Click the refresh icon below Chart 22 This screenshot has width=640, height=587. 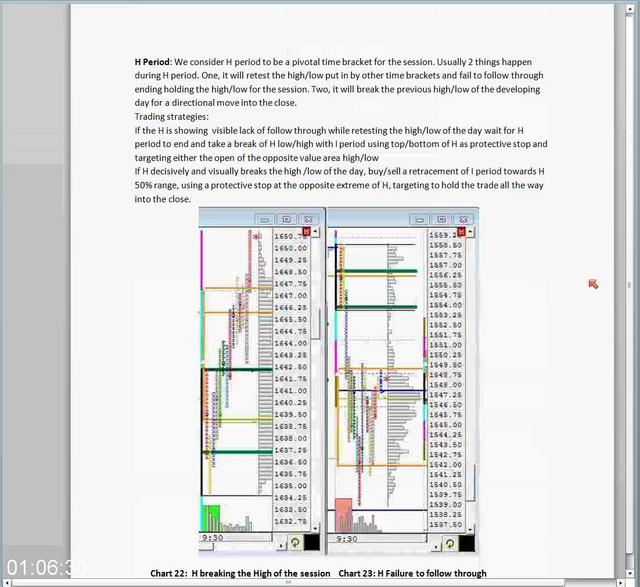tap(295, 543)
